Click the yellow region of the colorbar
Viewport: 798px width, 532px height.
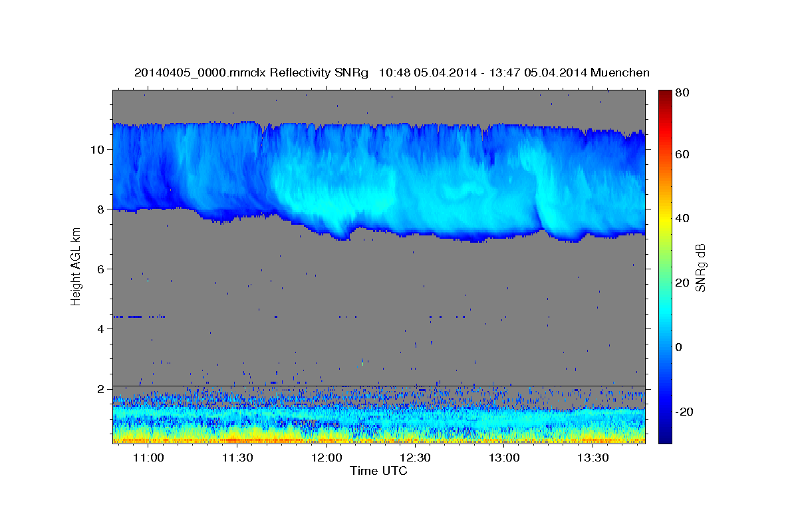(664, 219)
